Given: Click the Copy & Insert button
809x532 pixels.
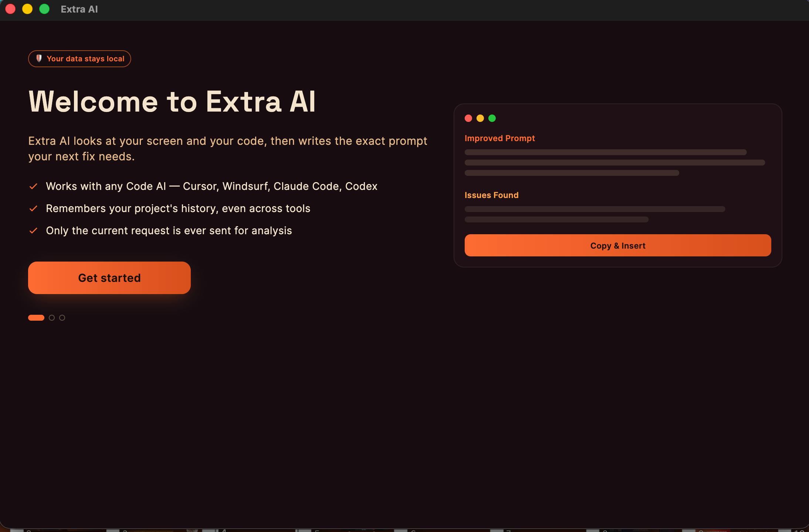Looking at the screenshot, I should tap(618, 245).
